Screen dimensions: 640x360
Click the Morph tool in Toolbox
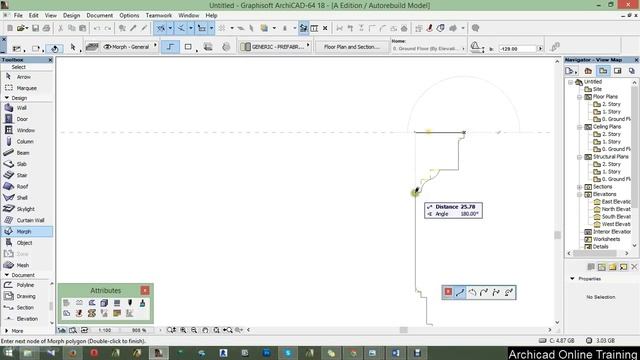pos(27,231)
